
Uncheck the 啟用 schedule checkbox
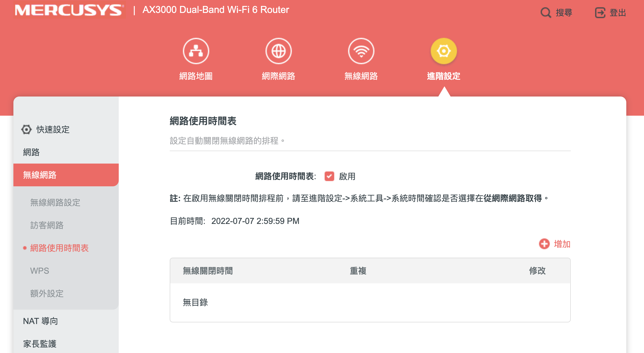(329, 176)
